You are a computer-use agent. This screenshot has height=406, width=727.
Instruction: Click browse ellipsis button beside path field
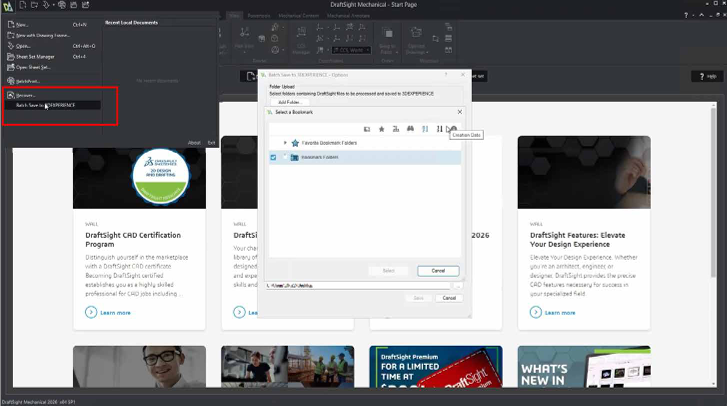[458, 285]
